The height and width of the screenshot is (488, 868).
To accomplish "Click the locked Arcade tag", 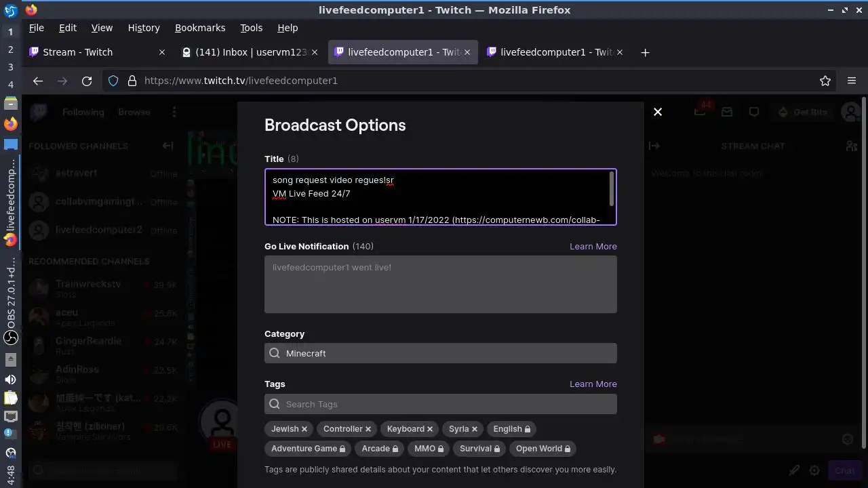I will [380, 449].
